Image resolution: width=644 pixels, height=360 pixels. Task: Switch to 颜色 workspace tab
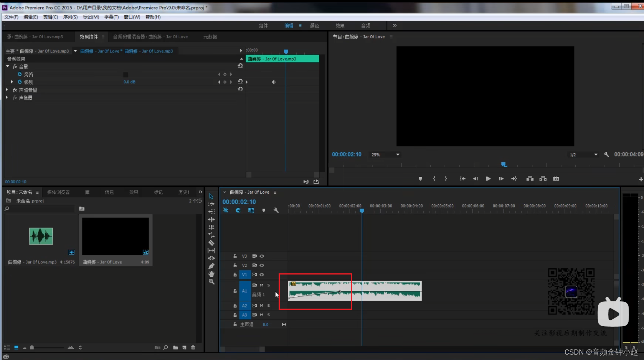tap(314, 26)
